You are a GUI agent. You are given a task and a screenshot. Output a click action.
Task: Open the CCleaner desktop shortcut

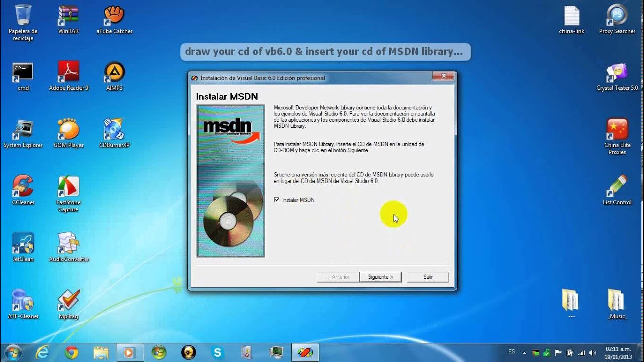point(23,191)
